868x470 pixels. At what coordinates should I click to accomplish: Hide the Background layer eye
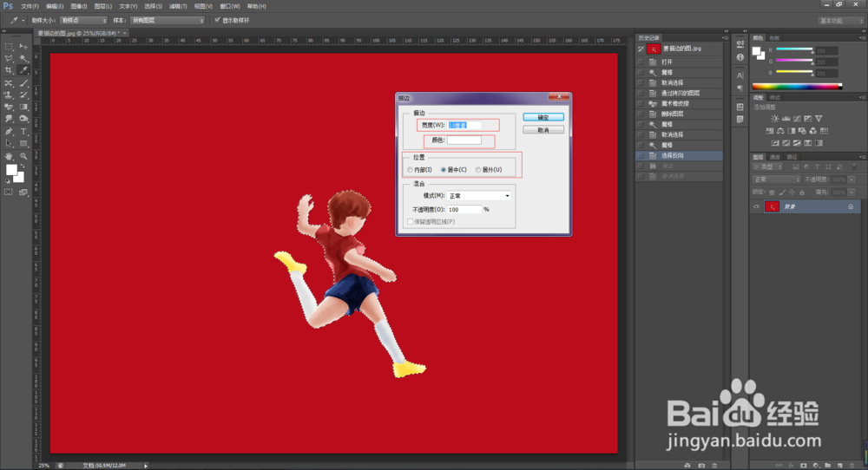756,206
